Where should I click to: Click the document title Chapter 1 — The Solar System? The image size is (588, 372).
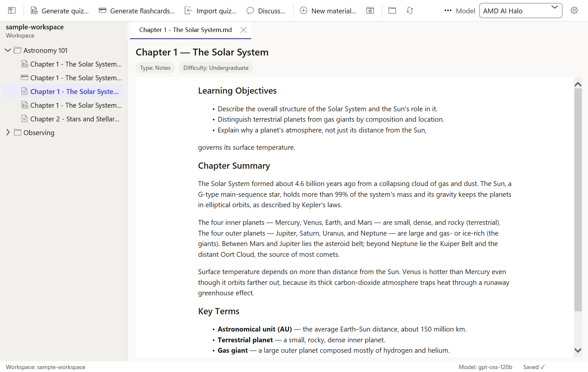click(x=202, y=52)
